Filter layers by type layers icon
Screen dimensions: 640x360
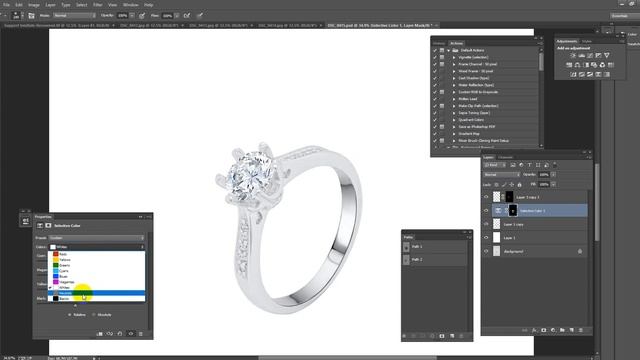(x=529, y=165)
